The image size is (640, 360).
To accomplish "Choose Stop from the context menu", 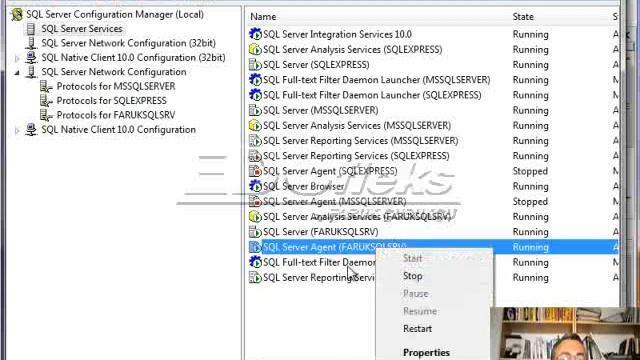I will click(x=413, y=276).
